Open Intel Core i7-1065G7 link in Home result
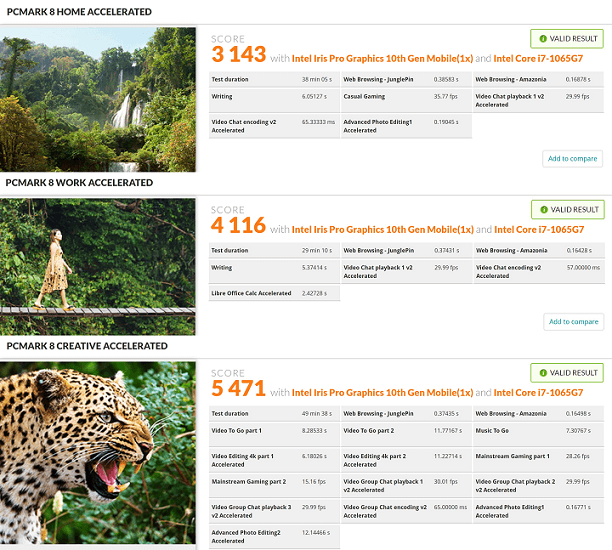This screenshot has width=612, height=550. tap(538, 59)
